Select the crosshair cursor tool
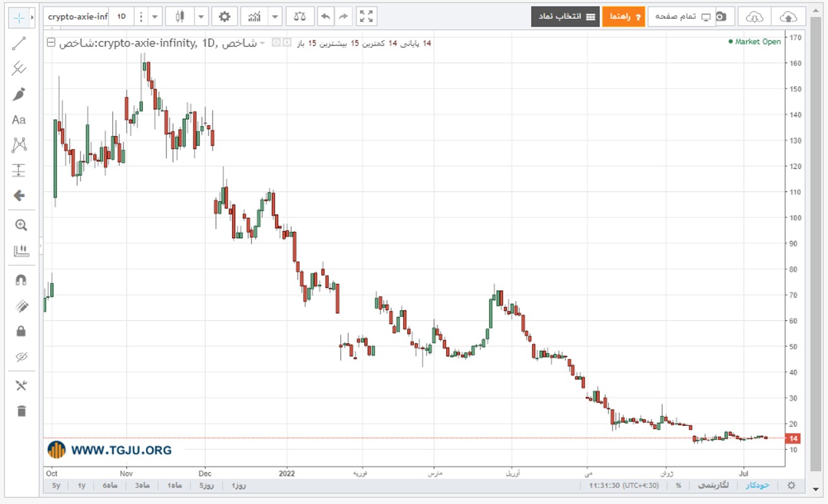 click(19, 18)
